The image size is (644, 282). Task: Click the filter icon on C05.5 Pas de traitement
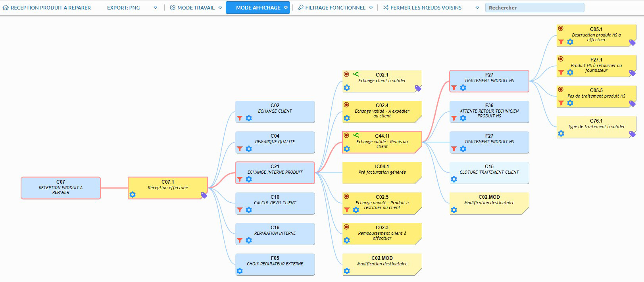[561, 103]
